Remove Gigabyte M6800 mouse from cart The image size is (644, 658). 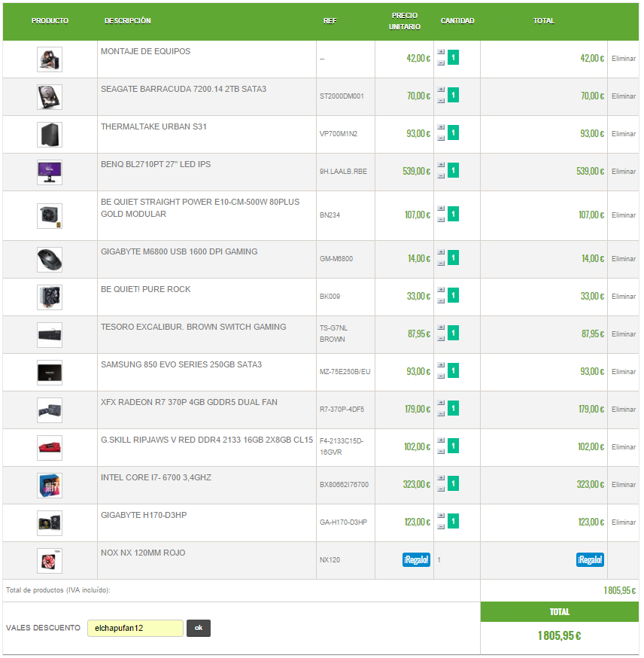624,259
